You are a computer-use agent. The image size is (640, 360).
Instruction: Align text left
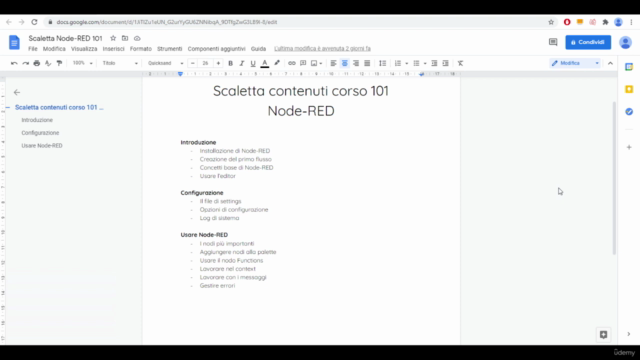pyautogui.click(x=333, y=63)
